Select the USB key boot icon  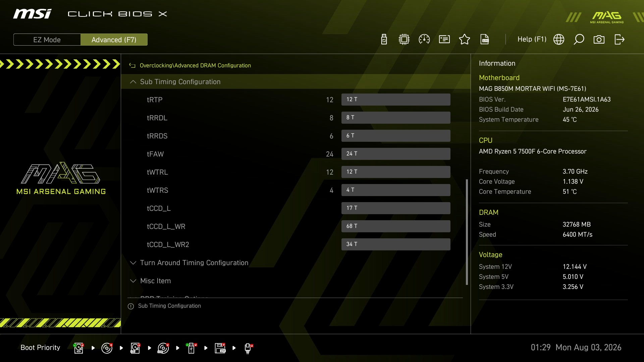click(x=192, y=348)
